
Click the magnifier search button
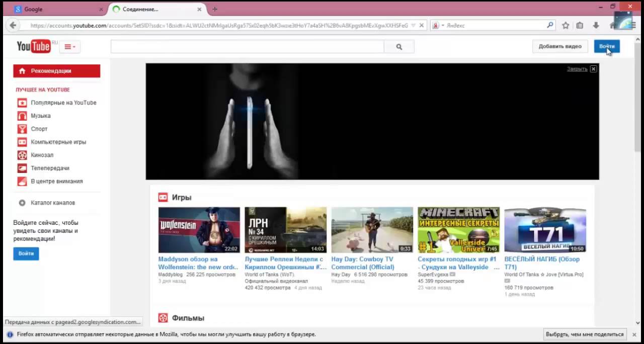pyautogui.click(x=399, y=47)
